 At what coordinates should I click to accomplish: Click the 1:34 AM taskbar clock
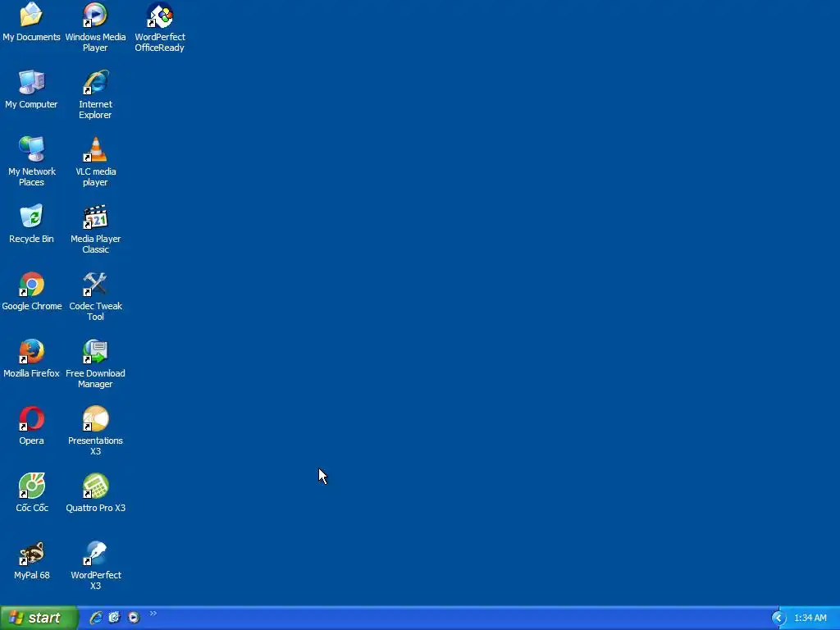coord(810,619)
